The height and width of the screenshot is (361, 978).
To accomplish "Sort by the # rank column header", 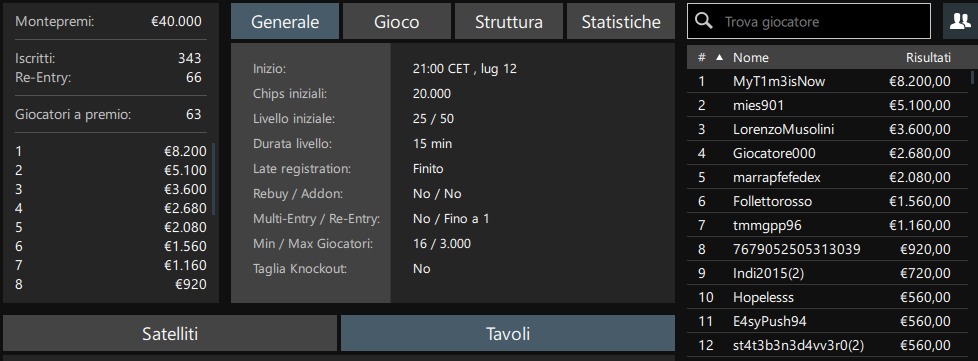I will click(x=702, y=57).
